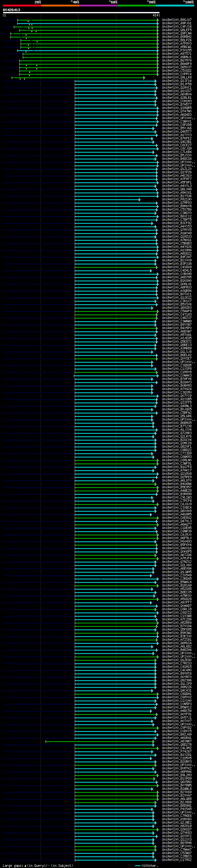Click label UniRef100_P41545
The image size is (197, 868).
(177, 809)
